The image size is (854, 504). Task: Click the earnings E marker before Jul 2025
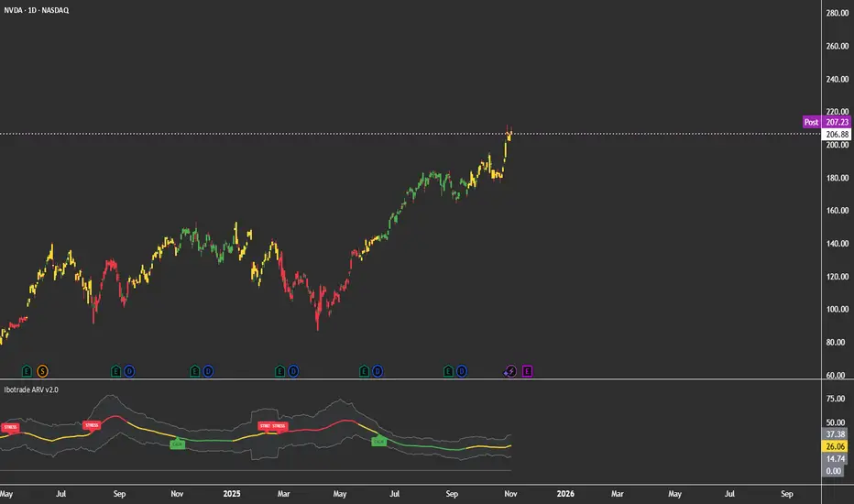tap(364, 372)
